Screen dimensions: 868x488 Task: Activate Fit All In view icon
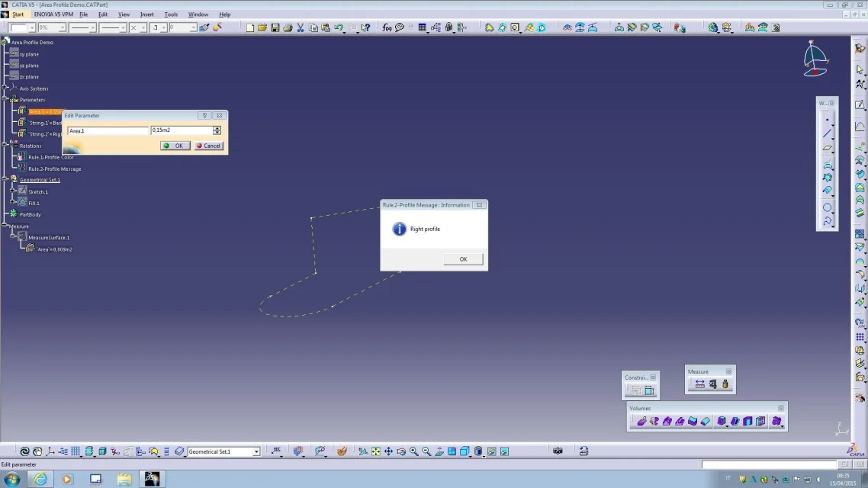pos(376,451)
